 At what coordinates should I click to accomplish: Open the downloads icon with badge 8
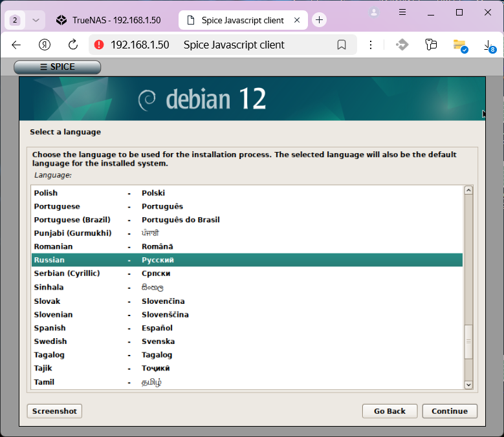click(x=490, y=46)
